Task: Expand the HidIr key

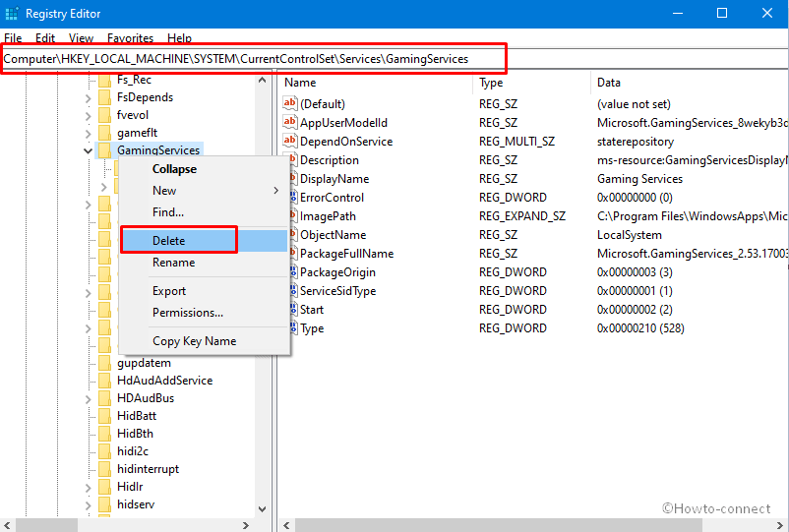Action: pos(89,488)
